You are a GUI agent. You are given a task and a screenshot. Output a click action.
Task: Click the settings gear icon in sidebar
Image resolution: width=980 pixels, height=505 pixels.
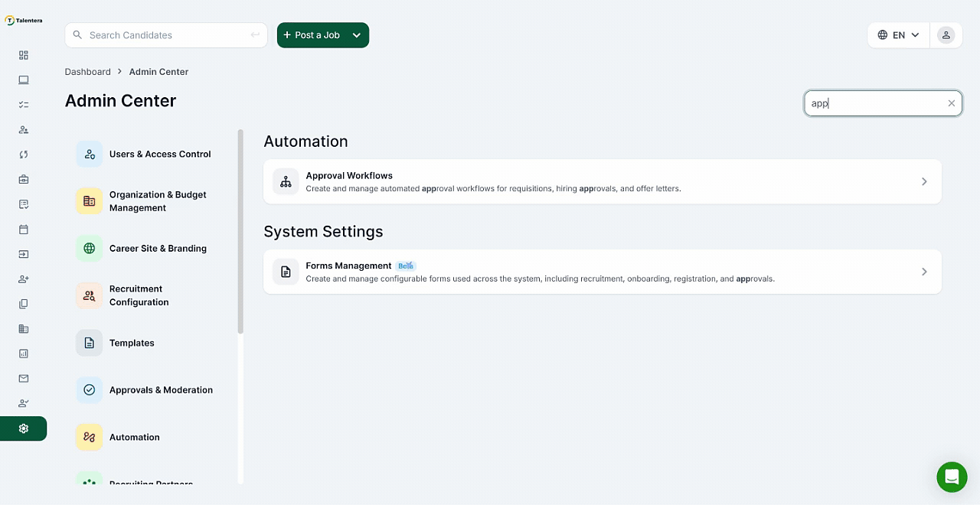tap(24, 428)
